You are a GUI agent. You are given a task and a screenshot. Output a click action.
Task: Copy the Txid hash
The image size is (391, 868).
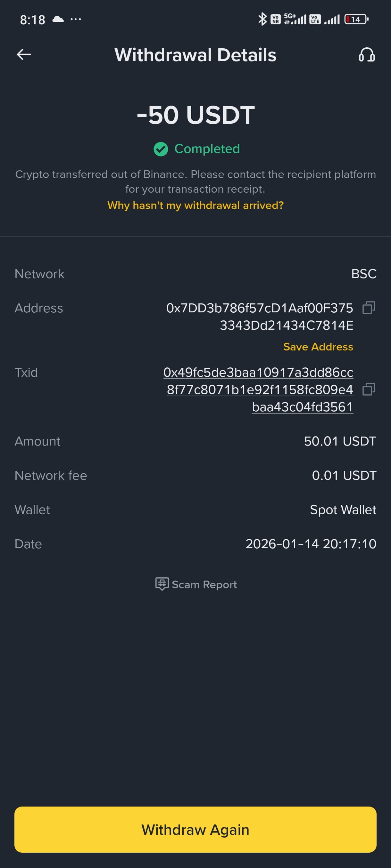point(368,389)
